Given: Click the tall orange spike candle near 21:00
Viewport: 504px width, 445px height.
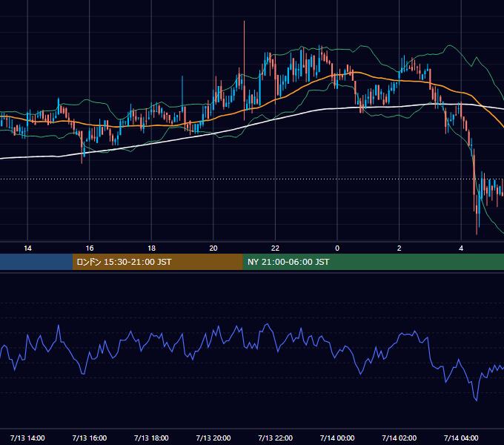Looking at the screenshot, I should [x=245, y=70].
